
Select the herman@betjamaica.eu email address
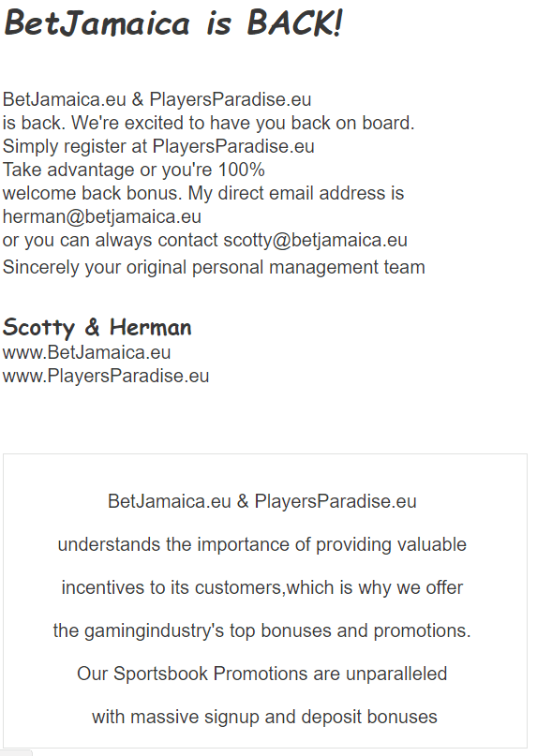(x=102, y=217)
